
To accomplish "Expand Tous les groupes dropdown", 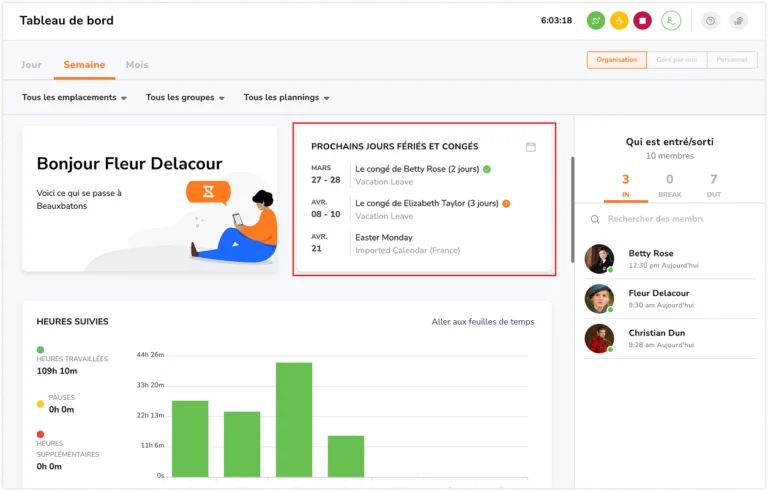I will (185, 98).
